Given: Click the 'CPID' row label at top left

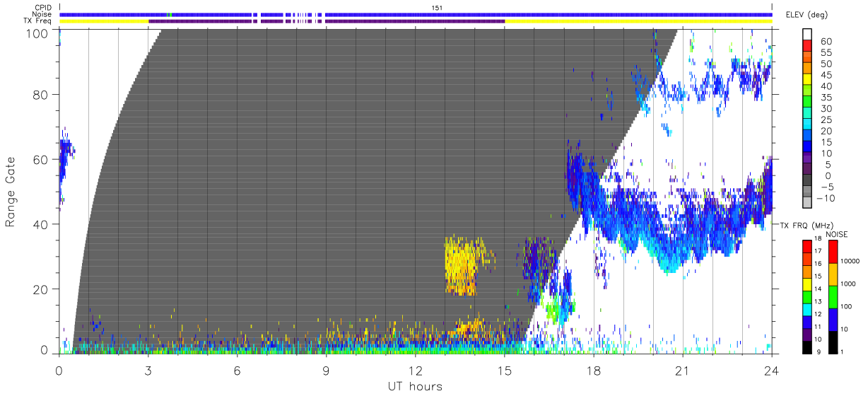Looking at the screenshot, I should point(44,8).
